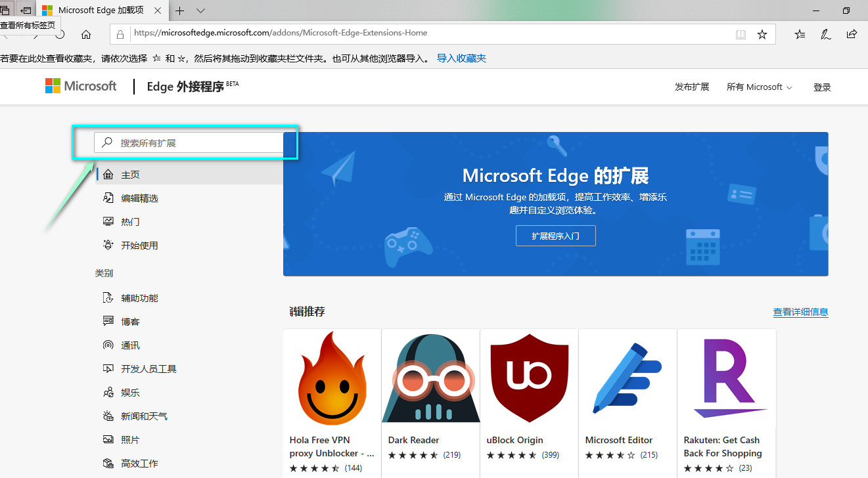Click the Rakuten: Get Cash Back title
Screen dimensions: 868x478
[x=723, y=446]
